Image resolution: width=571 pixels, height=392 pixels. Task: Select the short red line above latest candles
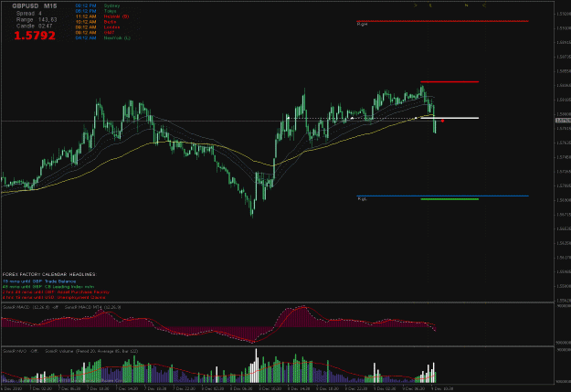[x=449, y=81]
